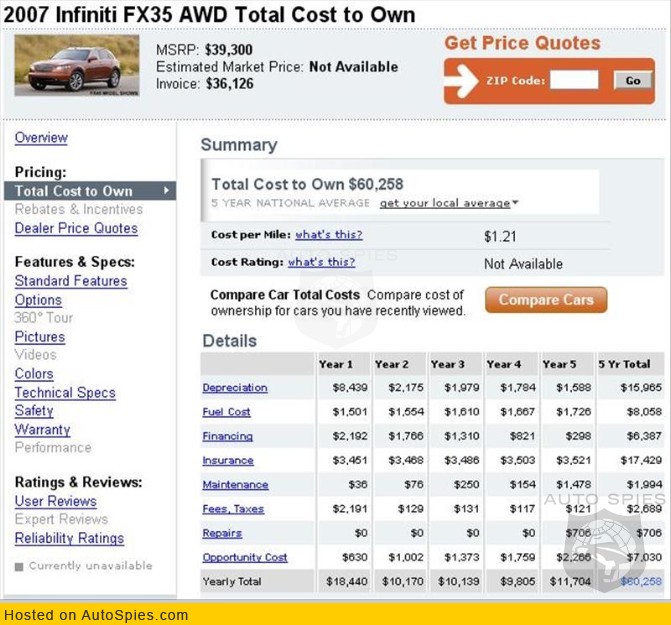Viewport: 671px width, 625px height.
Task: Open the Options link
Action: (38, 300)
